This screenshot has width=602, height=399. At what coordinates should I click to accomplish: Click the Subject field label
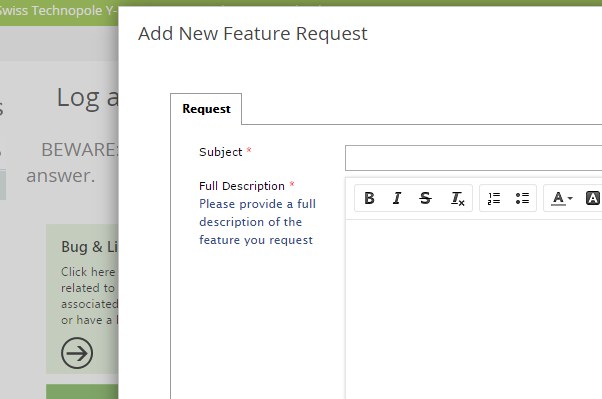pos(220,152)
